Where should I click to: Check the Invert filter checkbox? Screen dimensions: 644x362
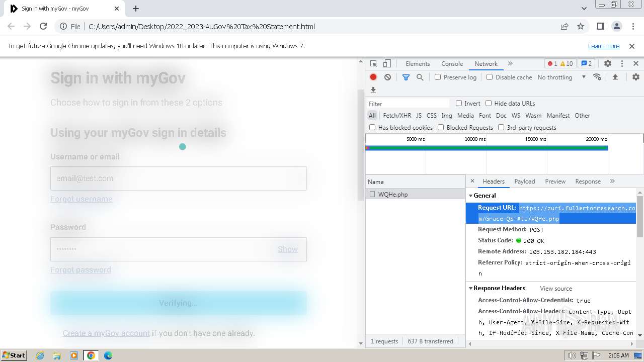pyautogui.click(x=459, y=103)
